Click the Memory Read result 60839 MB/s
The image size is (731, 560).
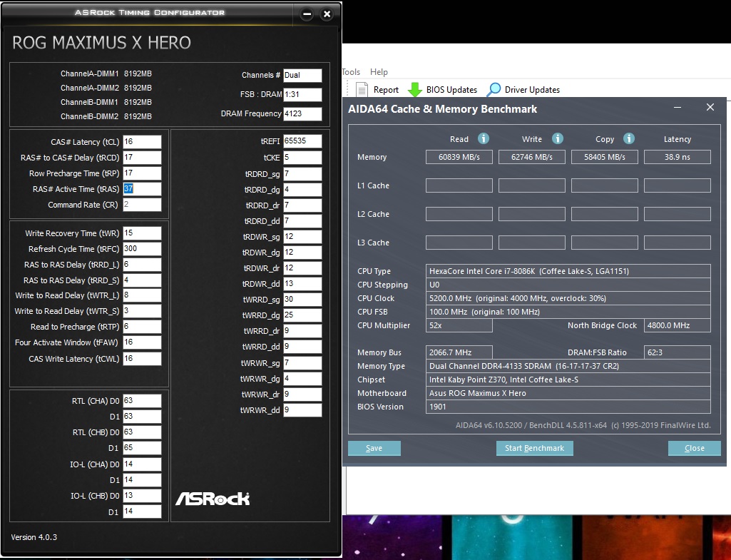[x=459, y=157]
